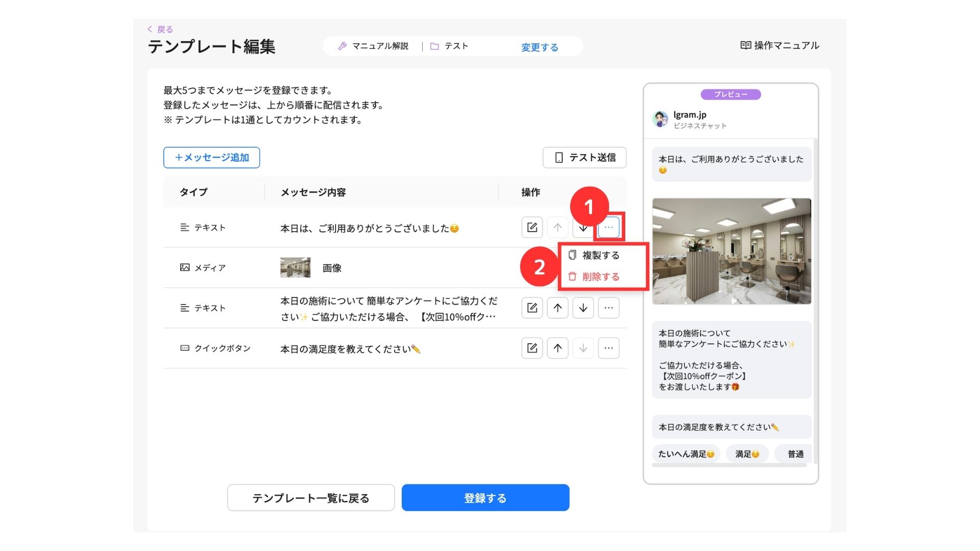Go back via テンプレート一覧に戻る button

click(310, 498)
